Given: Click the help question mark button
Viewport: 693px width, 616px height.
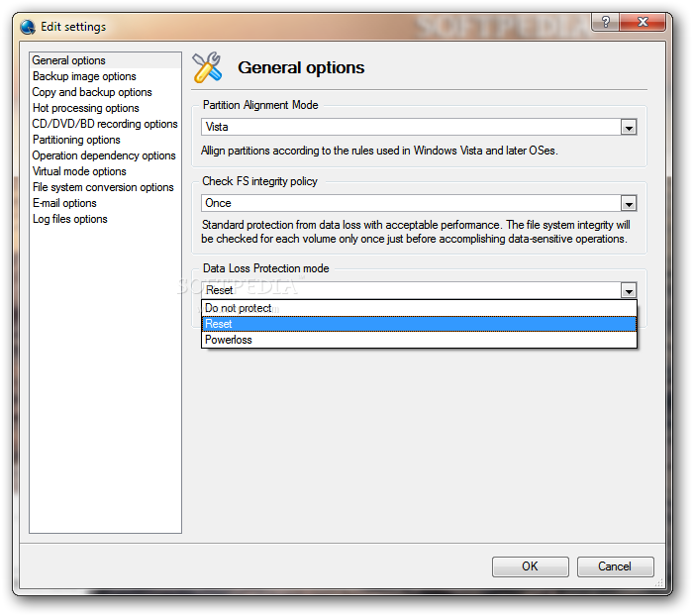Looking at the screenshot, I should (606, 22).
